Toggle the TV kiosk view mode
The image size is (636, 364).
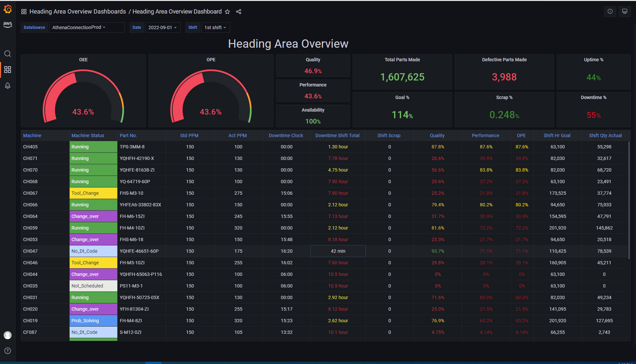pos(625,11)
